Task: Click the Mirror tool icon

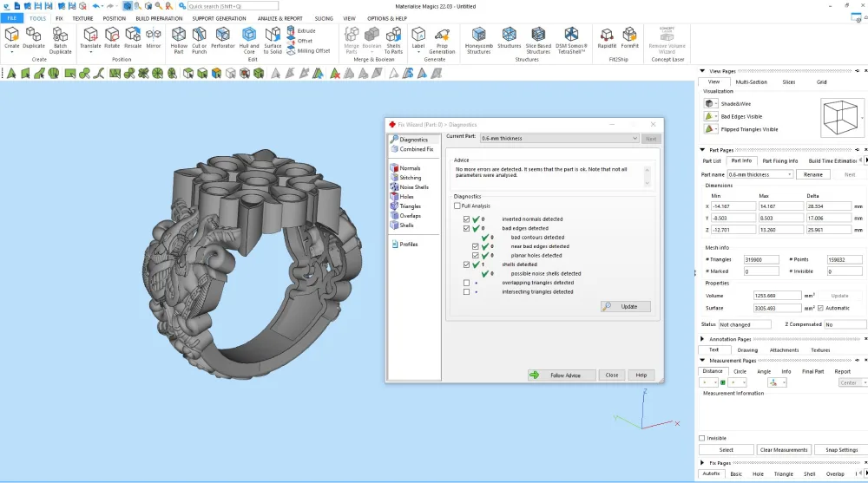Action: [154, 38]
